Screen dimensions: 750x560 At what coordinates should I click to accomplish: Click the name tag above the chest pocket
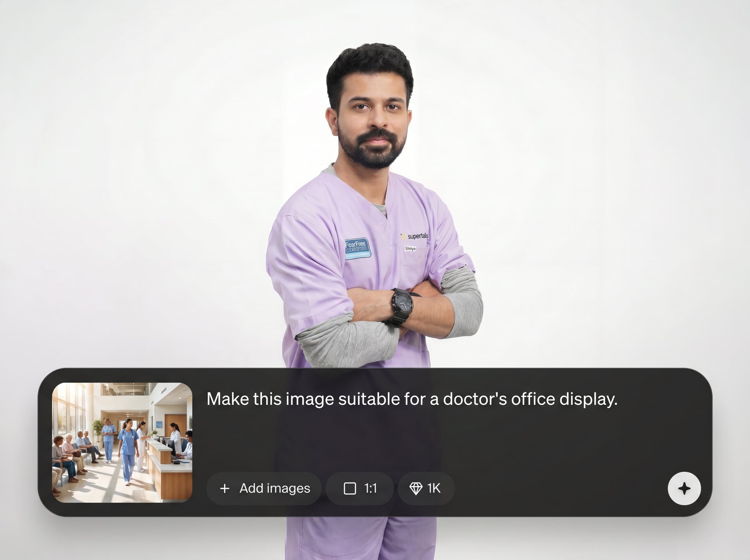[x=410, y=249]
